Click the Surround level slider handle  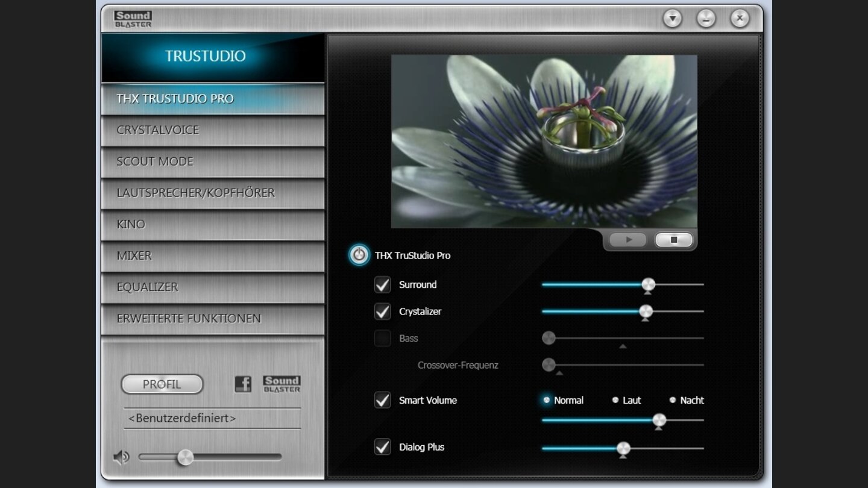648,284
